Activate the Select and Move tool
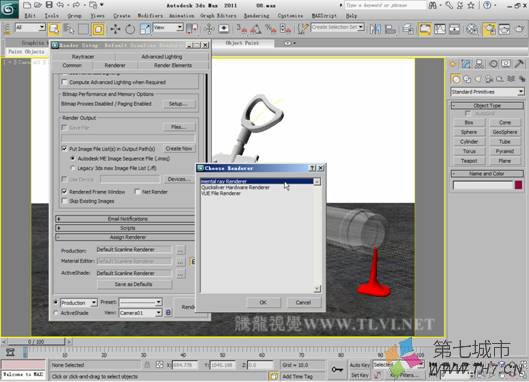Screen dimensions: 529x382 (x=115, y=29)
